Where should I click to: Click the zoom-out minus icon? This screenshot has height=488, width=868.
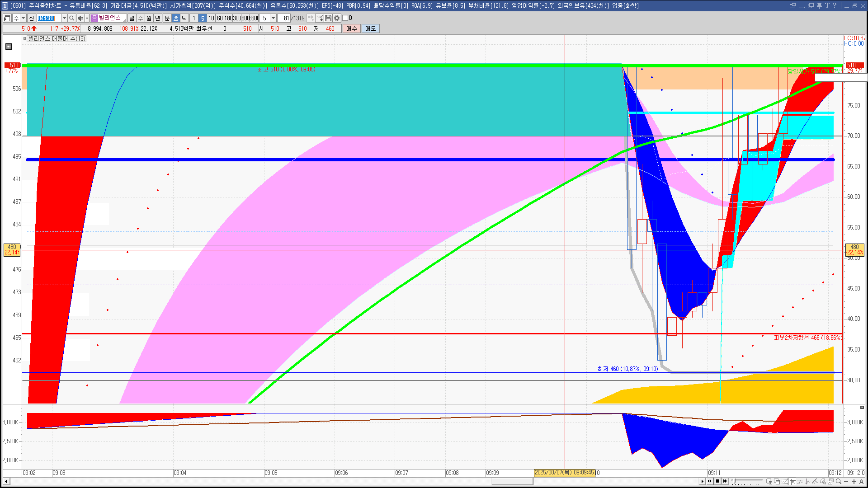click(x=846, y=482)
